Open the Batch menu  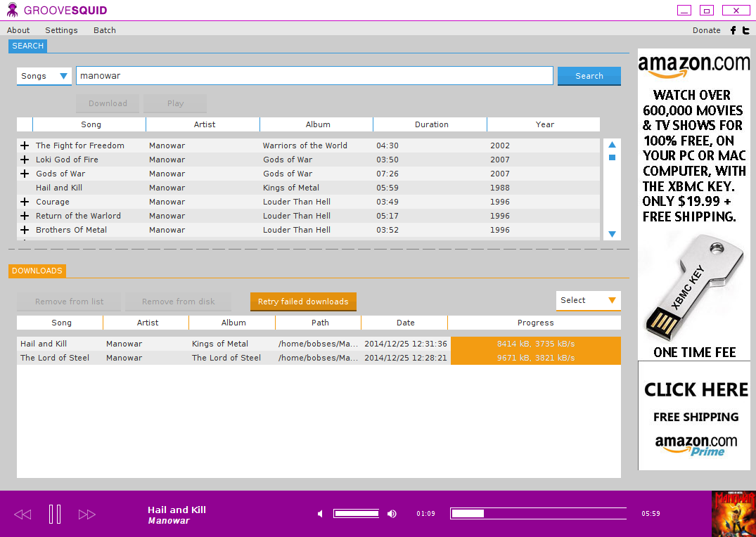[x=105, y=30]
